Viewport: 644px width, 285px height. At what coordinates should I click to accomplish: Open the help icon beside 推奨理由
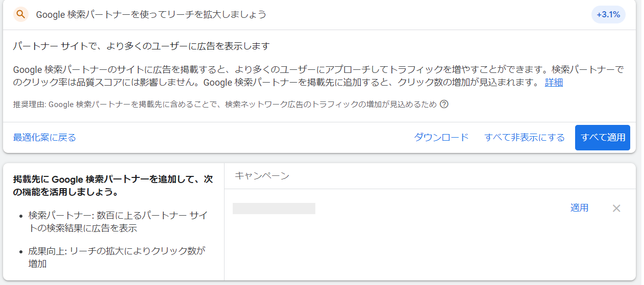444,104
